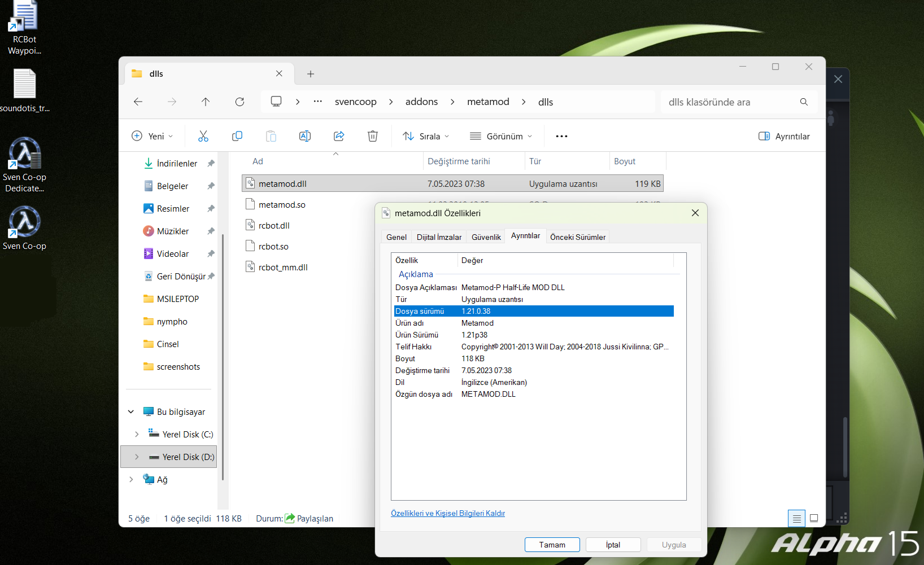Viewport: 924px width, 565px height.
Task: Select rcbot.dll file
Action: tap(274, 225)
